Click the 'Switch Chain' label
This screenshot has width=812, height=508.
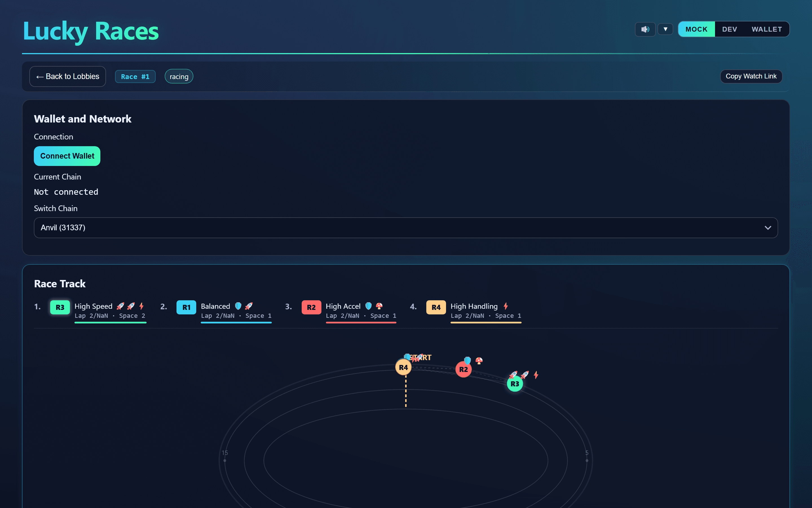[x=56, y=208]
